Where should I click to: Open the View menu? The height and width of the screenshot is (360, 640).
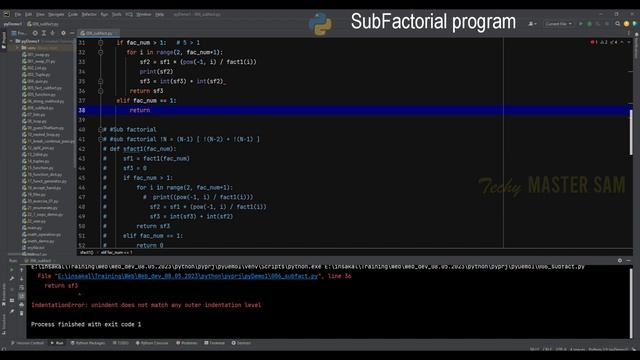pos(40,14)
